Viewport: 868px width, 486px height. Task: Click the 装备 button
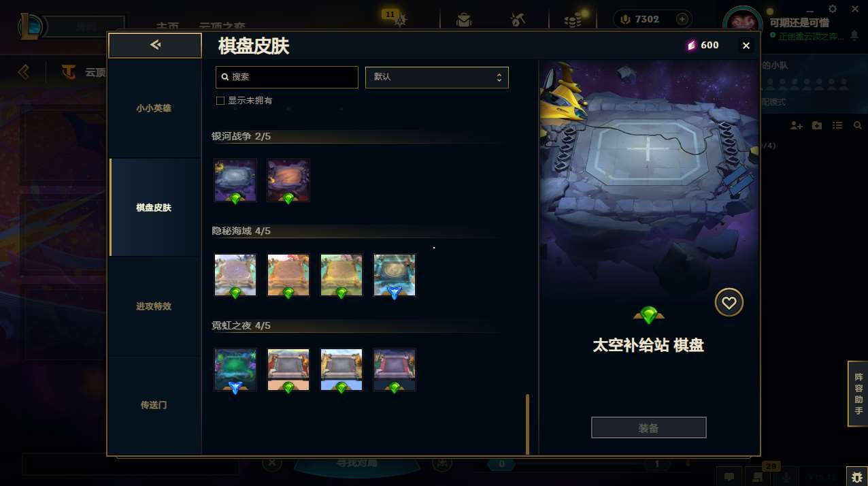coord(649,427)
